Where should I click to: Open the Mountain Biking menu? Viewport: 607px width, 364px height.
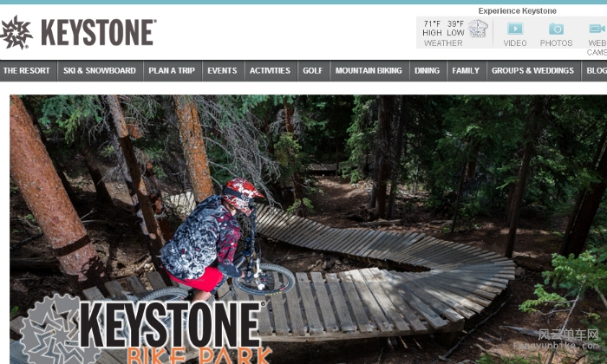369,71
